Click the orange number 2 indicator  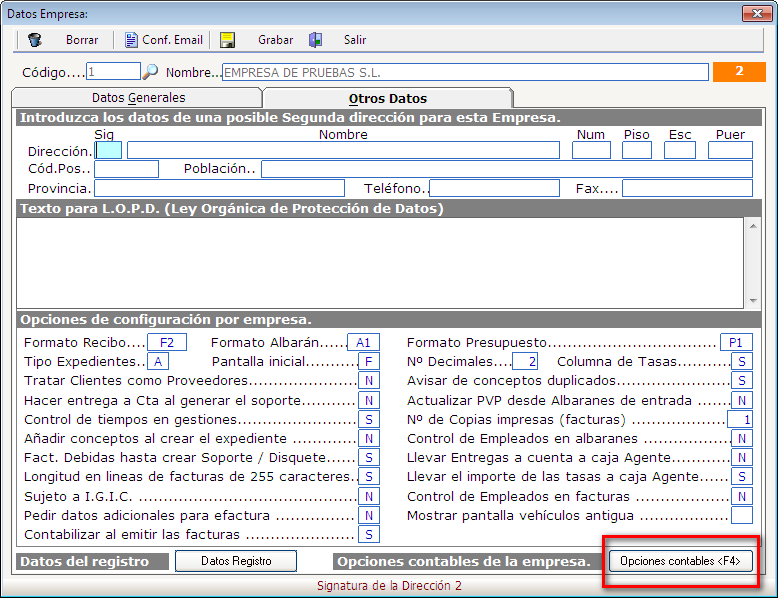click(739, 71)
